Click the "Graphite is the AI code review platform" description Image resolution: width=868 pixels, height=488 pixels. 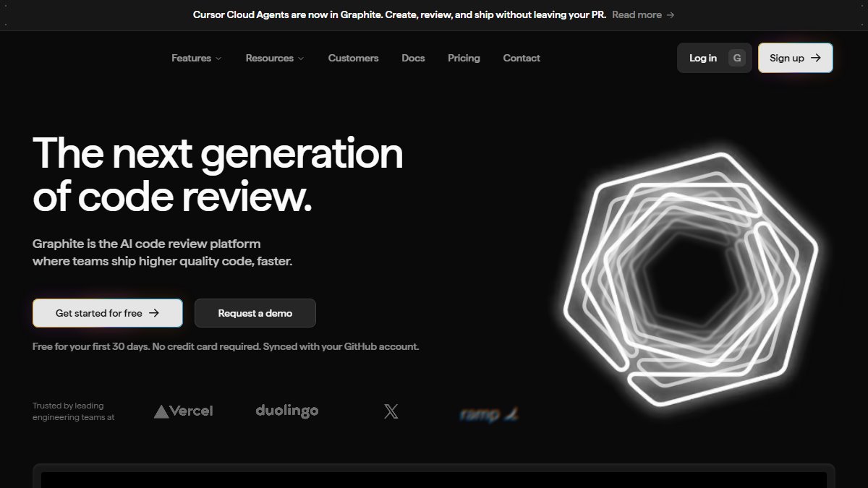click(163, 252)
